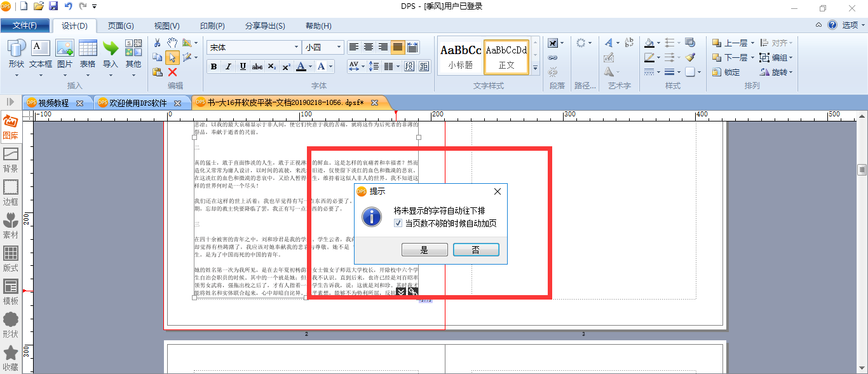Click the Cut scissors icon
The image size is (868, 374).
pos(158,43)
